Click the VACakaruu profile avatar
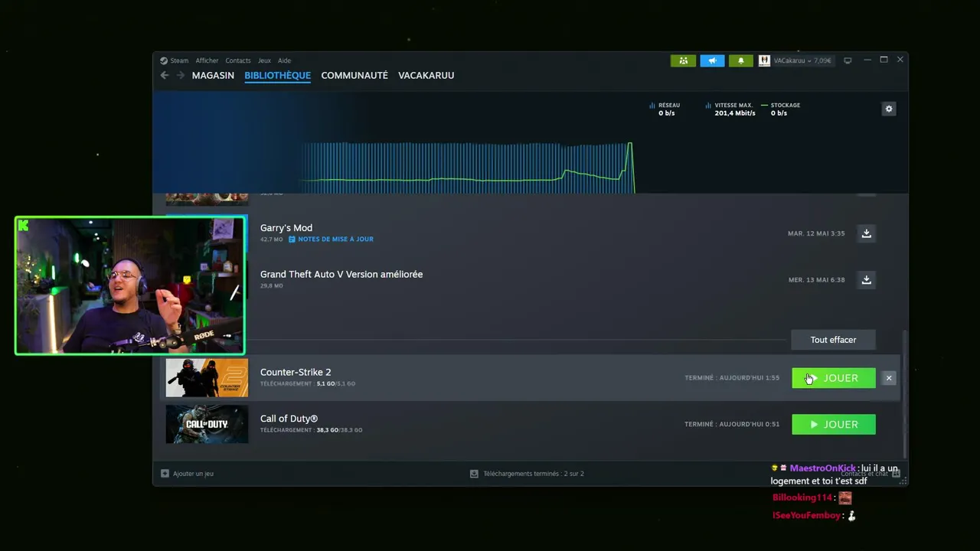The width and height of the screenshot is (980, 551). (x=764, y=60)
